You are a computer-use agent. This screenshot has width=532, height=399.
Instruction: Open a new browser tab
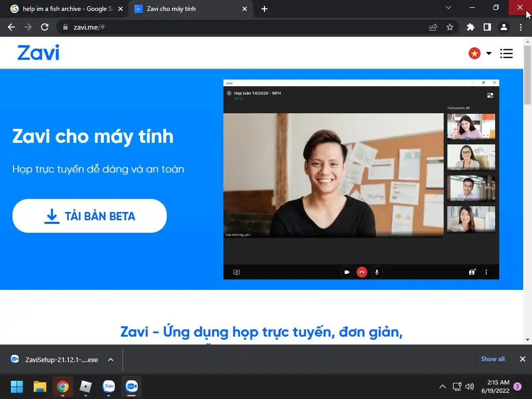tap(264, 9)
